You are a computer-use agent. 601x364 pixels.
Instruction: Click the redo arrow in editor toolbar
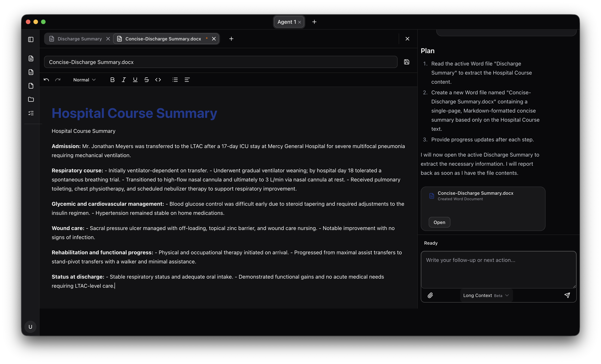58,80
